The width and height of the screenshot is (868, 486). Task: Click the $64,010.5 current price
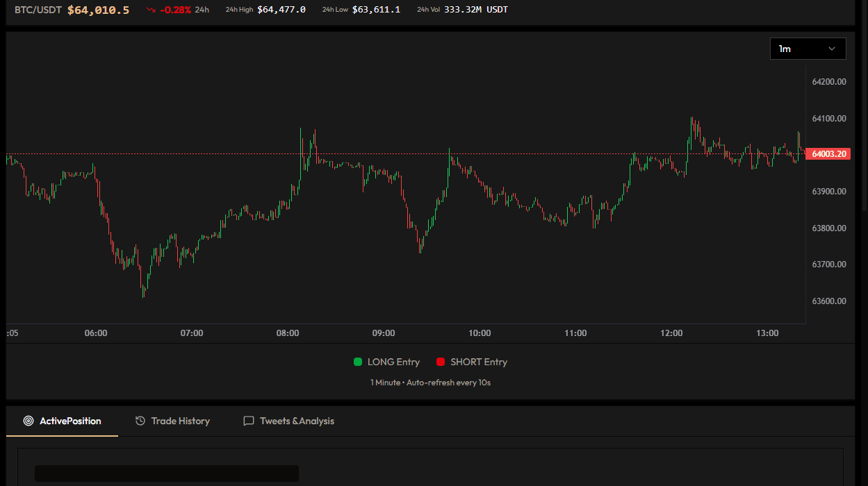click(x=98, y=10)
